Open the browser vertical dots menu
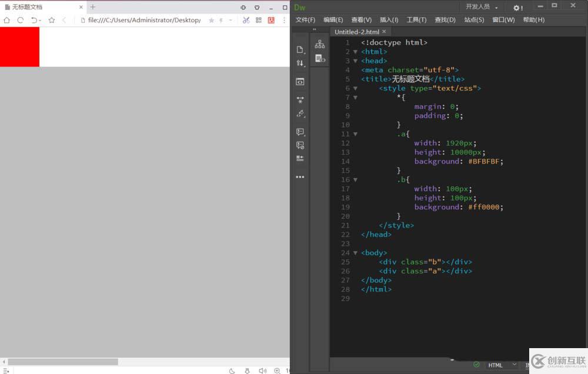The image size is (588, 374). [x=284, y=20]
